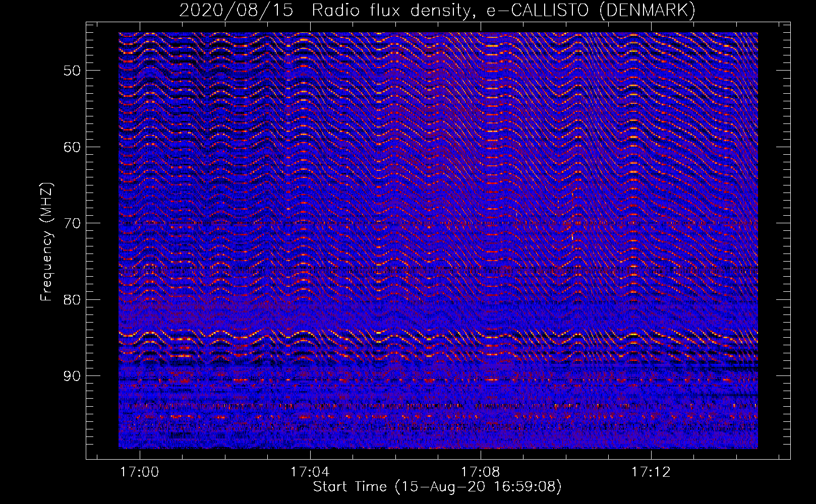This screenshot has width=816, height=504.
Task: Click the 90 frequency tick label
Action: click(x=72, y=376)
